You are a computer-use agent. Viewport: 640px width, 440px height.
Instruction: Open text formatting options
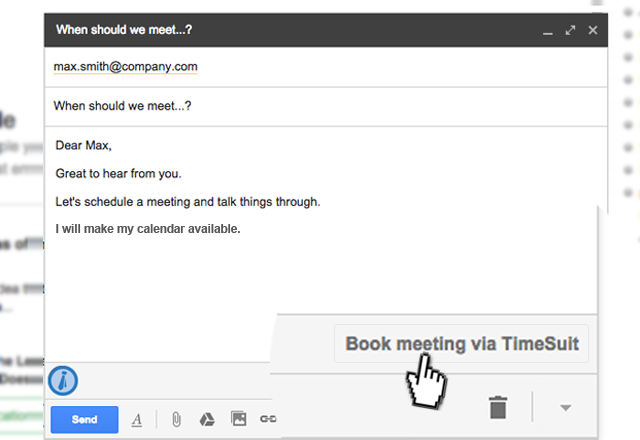pyautogui.click(x=137, y=420)
